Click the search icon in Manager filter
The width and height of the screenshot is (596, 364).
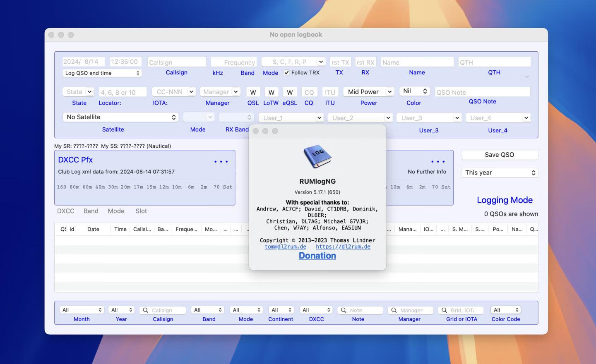pyautogui.click(x=394, y=310)
